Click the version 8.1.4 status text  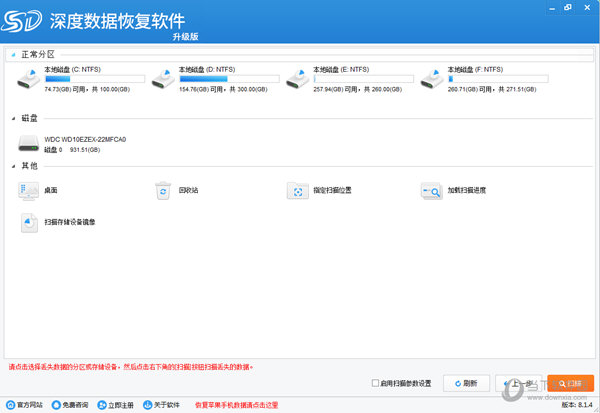point(577,405)
